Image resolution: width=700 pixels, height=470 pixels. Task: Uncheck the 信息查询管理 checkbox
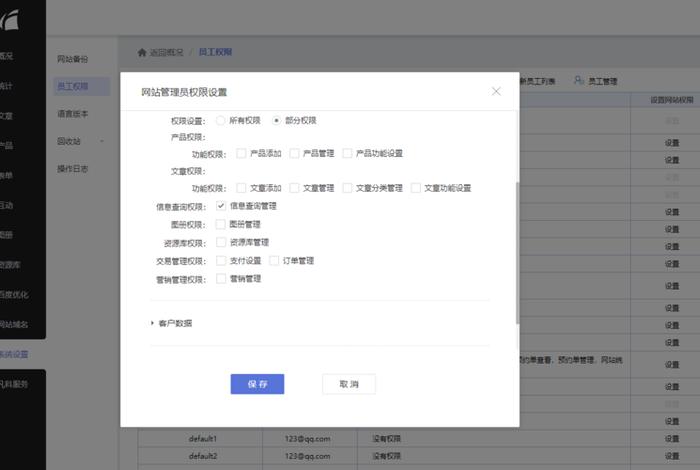point(221,206)
